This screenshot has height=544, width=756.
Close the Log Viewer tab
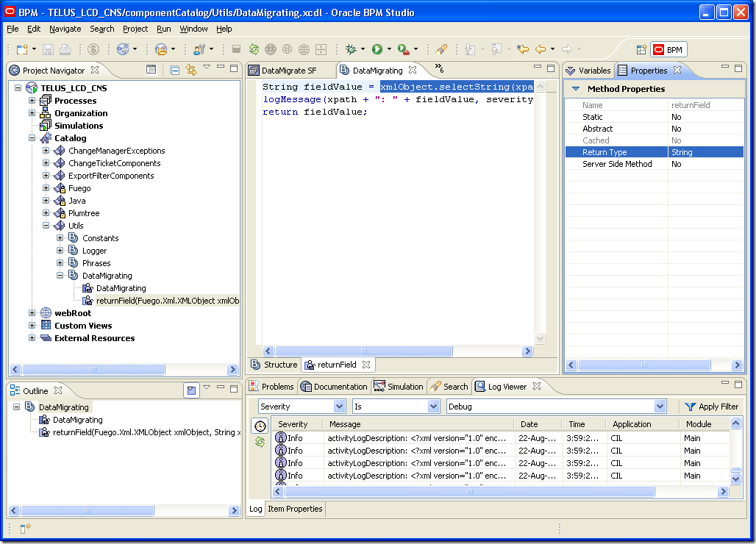click(537, 386)
